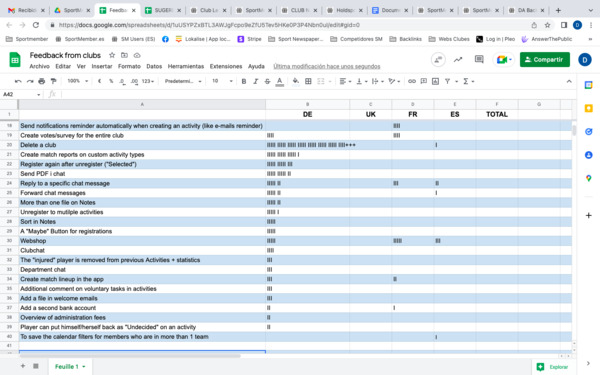The image size is (600, 375).
Task: Click the Google Sheets home logo
Action: (x=15, y=59)
